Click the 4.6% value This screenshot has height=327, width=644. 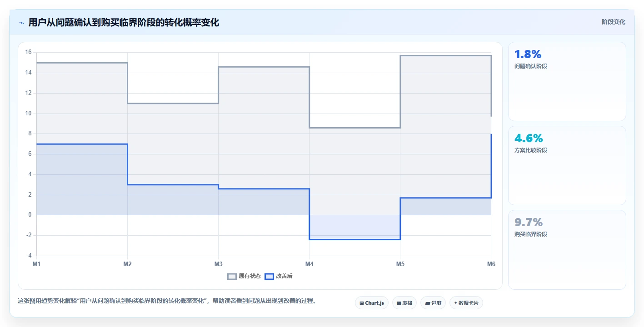click(x=529, y=139)
